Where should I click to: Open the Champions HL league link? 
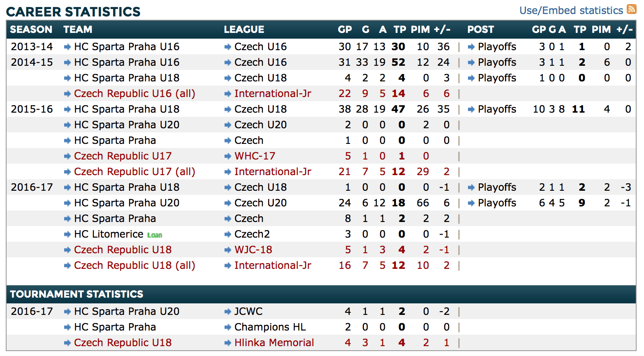click(x=270, y=327)
